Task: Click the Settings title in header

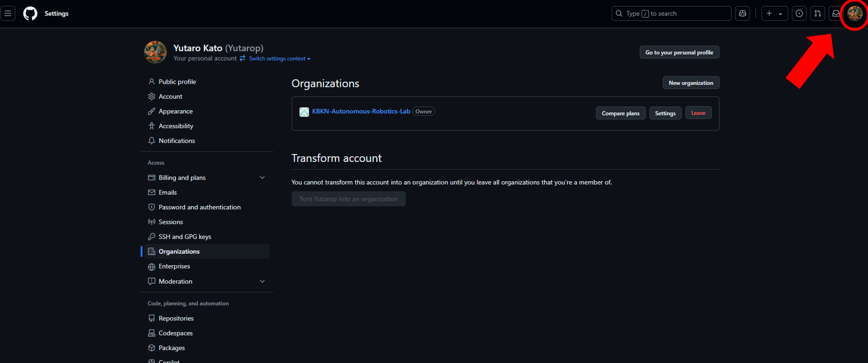Action: point(57,14)
